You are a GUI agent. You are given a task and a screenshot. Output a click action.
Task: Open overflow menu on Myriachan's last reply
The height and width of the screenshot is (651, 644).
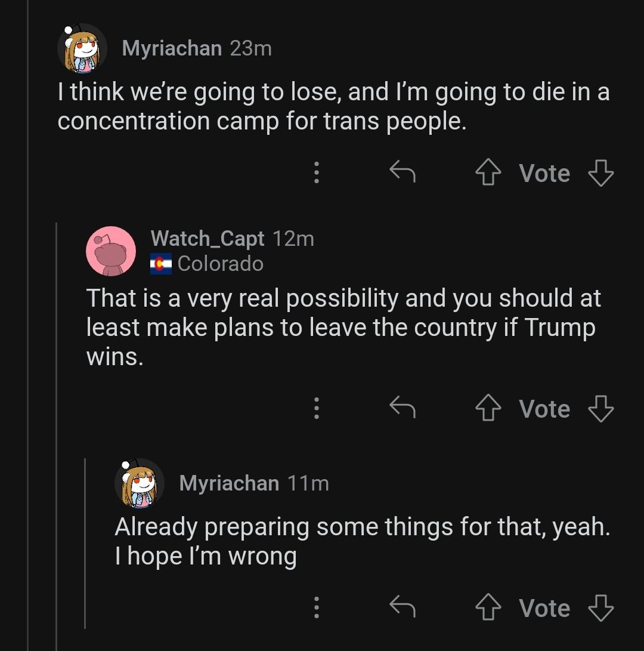click(317, 608)
